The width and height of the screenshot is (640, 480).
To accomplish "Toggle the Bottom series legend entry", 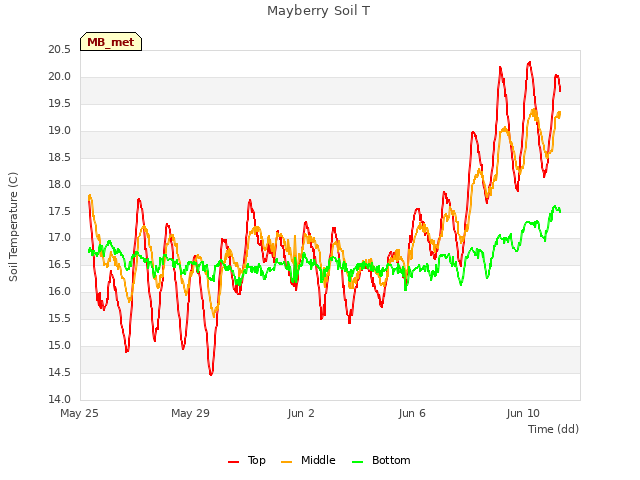I will (381, 460).
